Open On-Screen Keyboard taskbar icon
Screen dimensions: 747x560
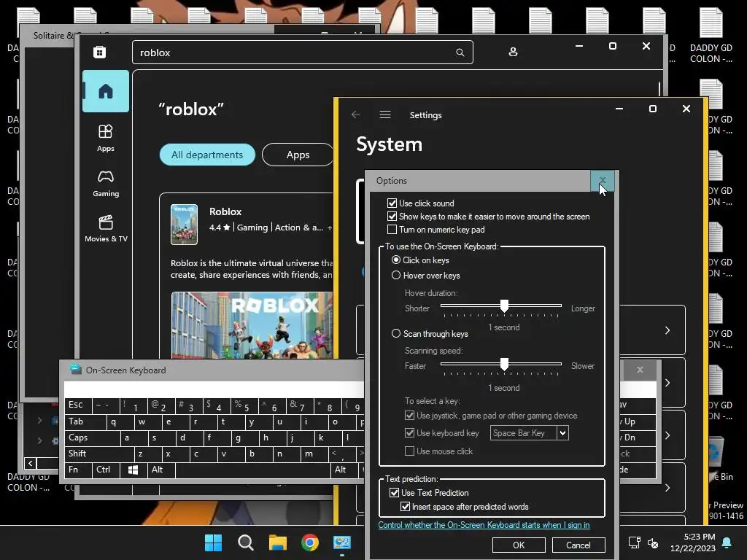342,542
